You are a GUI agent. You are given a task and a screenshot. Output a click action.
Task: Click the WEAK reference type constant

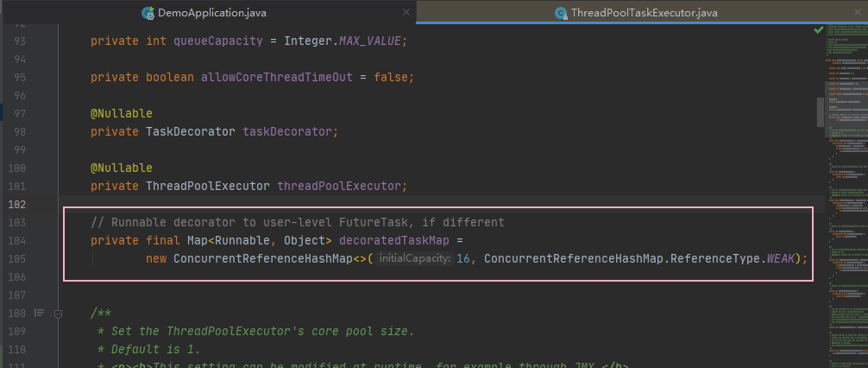(x=781, y=258)
